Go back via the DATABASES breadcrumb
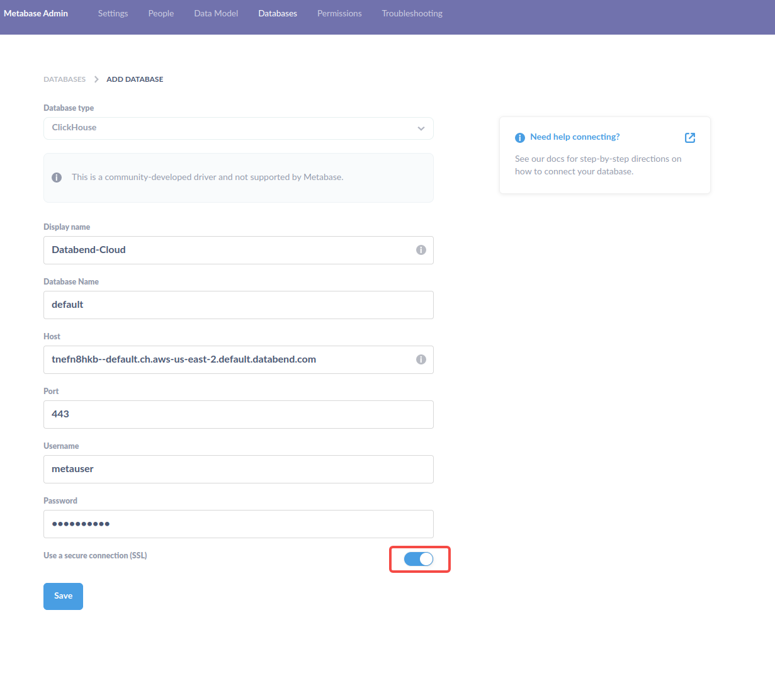775x700 pixels. coord(64,79)
